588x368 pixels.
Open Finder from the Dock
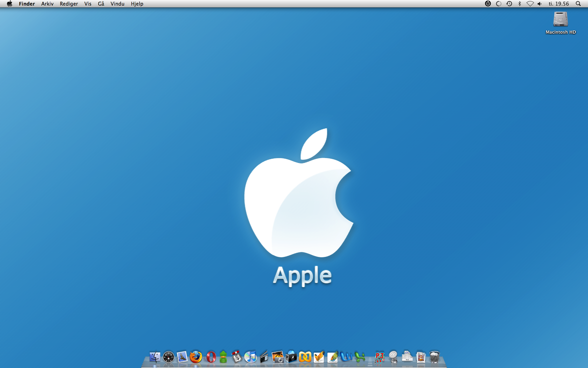[155, 357]
